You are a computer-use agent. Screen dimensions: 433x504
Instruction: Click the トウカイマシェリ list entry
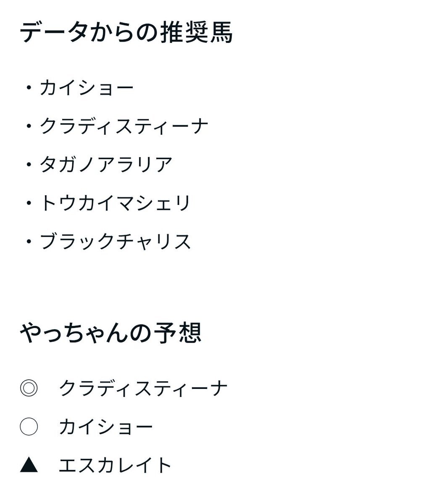(x=115, y=203)
